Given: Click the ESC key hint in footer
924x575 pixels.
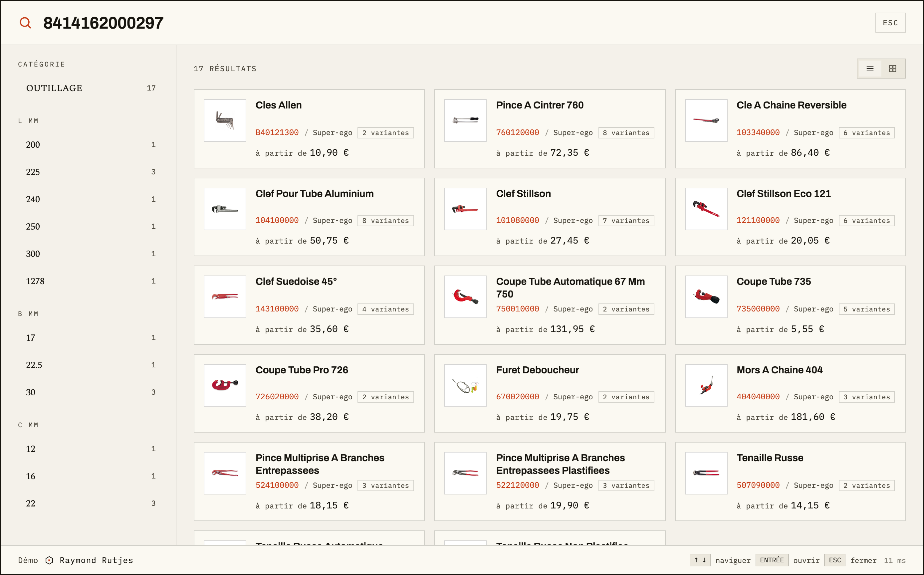Looking at the screenshot, I should (834, 560).
